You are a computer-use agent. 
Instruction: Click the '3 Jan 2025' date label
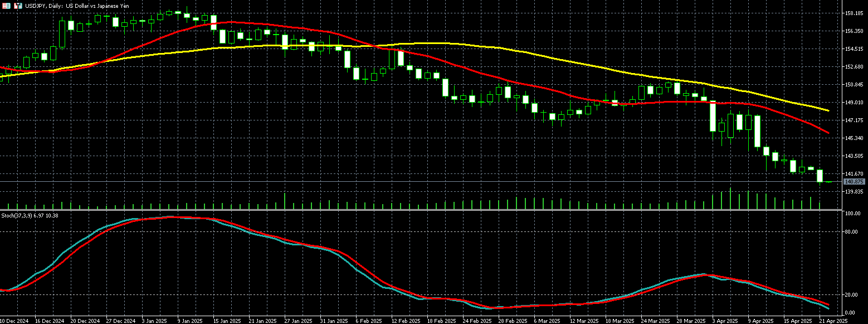[x=154, y=321]
